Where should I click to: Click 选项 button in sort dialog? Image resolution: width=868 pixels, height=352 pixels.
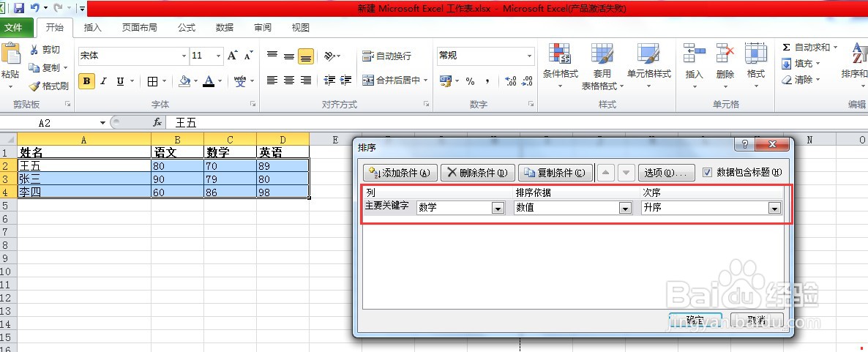666,173
